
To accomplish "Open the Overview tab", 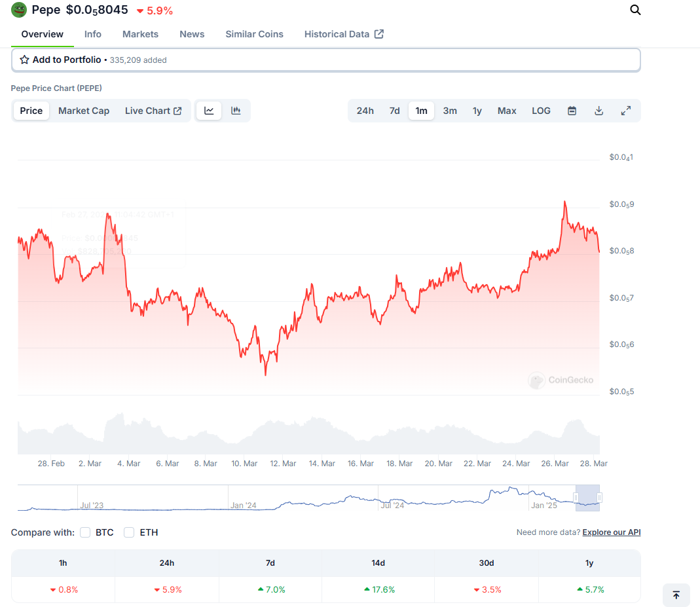I will coord(43,34).
